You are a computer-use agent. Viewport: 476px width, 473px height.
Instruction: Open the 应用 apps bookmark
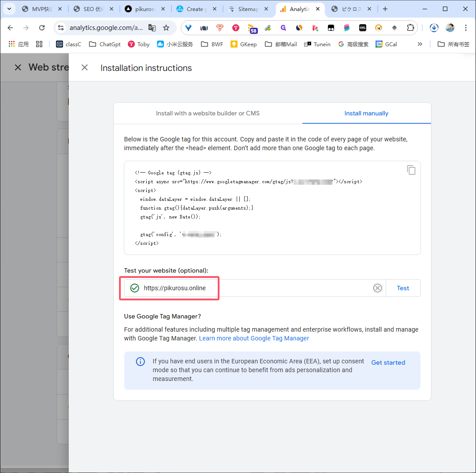coord(19,44)
